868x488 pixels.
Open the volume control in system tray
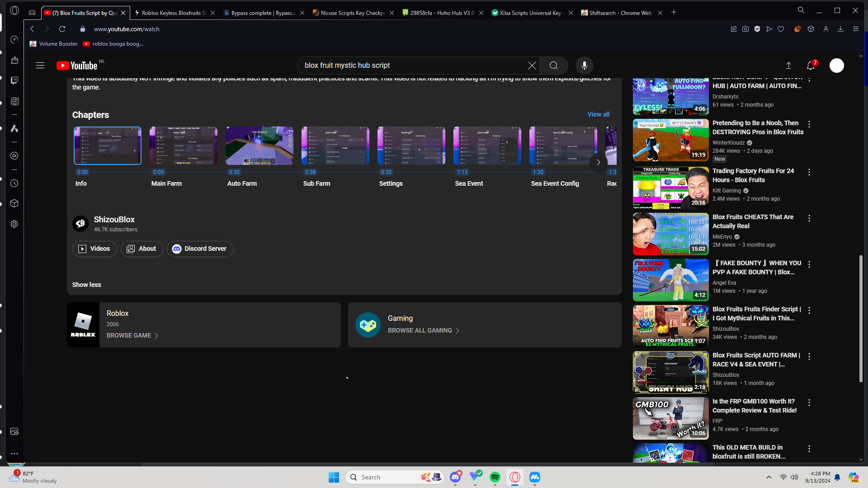pyautogui.click(x=794, y=477)
